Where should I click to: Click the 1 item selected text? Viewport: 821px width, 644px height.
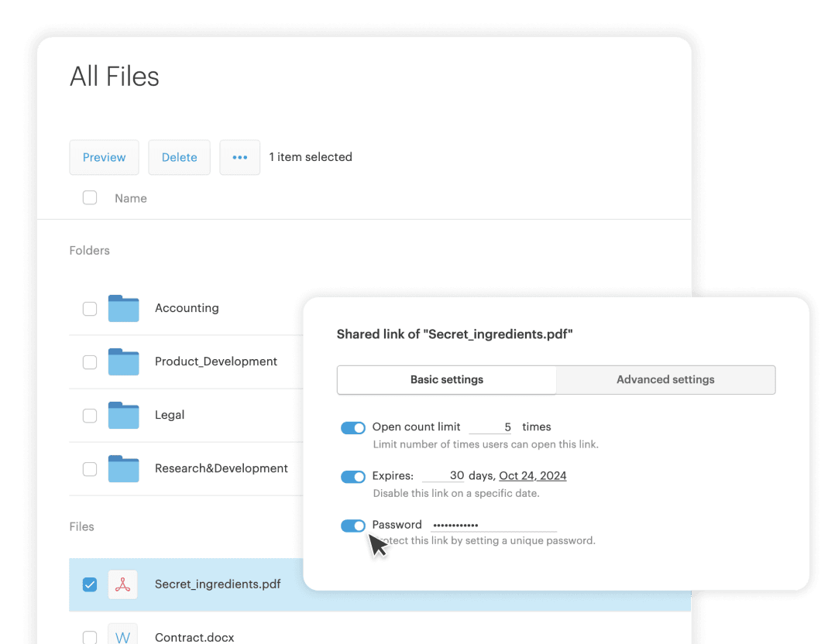click(x=311, y=157)
